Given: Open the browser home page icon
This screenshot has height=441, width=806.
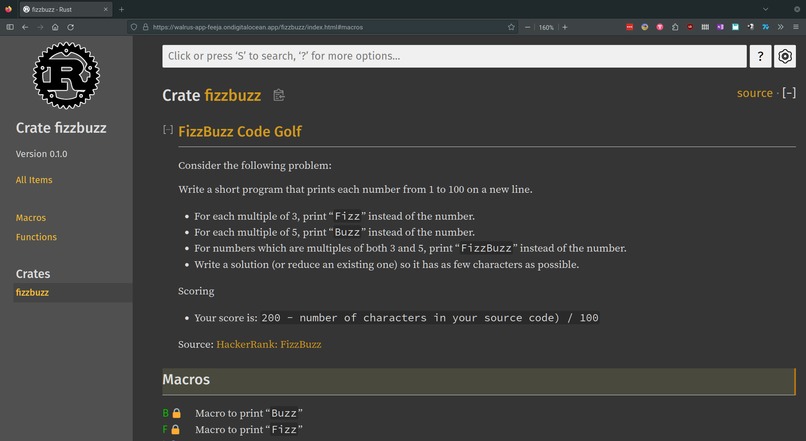Looking at the screenshot, I should tap(55, 27).
